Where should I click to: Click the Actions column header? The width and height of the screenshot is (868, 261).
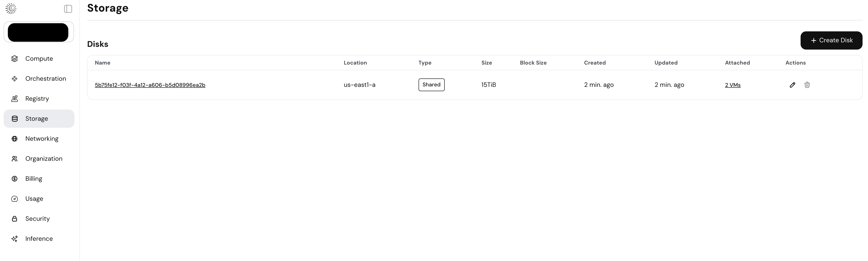point(795,63)
